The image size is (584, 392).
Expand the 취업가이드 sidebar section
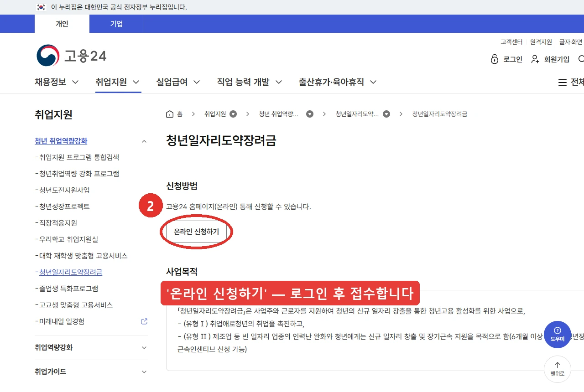[144, 372]
